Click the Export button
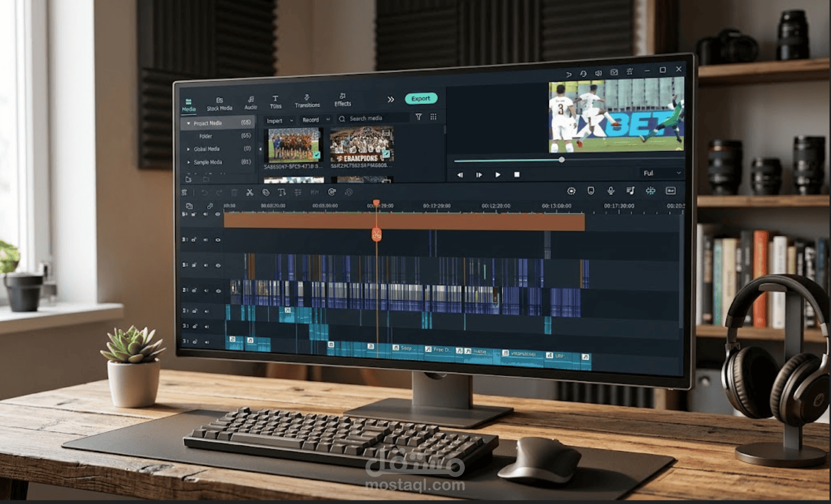This screenshot has width=831, height=504. [421, 98]
